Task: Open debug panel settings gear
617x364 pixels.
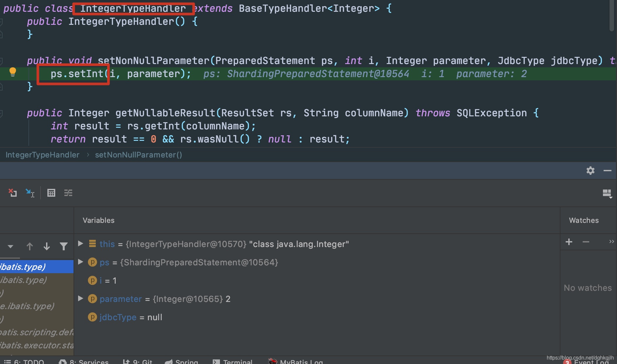Action: click(x=590, y=171)
